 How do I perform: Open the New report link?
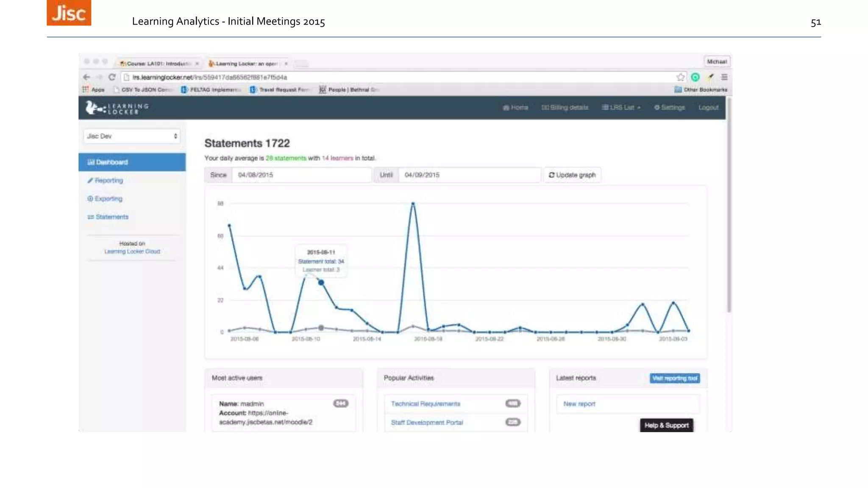tap(579, 404)
